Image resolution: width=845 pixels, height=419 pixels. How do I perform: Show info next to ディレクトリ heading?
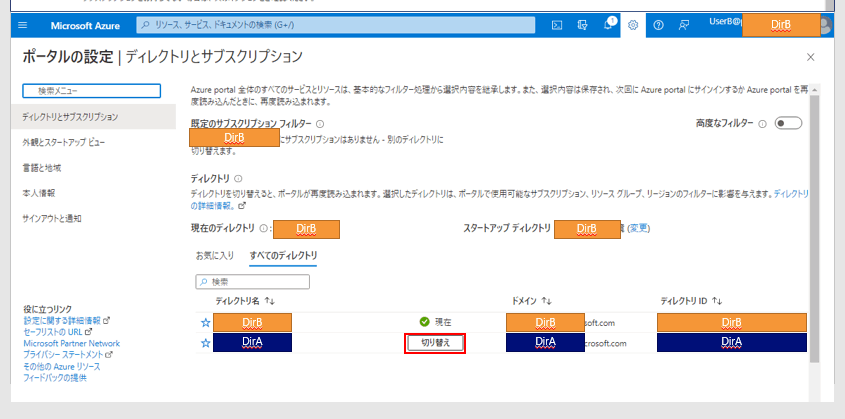pos(238,178)
